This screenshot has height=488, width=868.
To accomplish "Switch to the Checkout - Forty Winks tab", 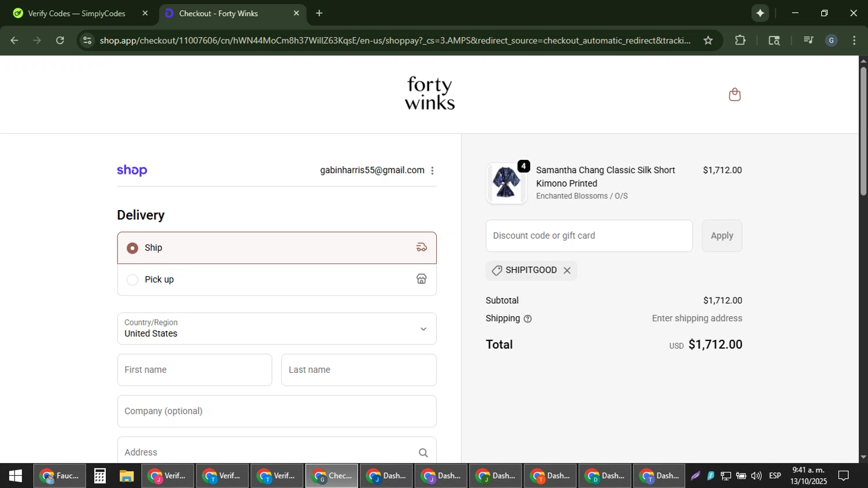I will 218,13.
